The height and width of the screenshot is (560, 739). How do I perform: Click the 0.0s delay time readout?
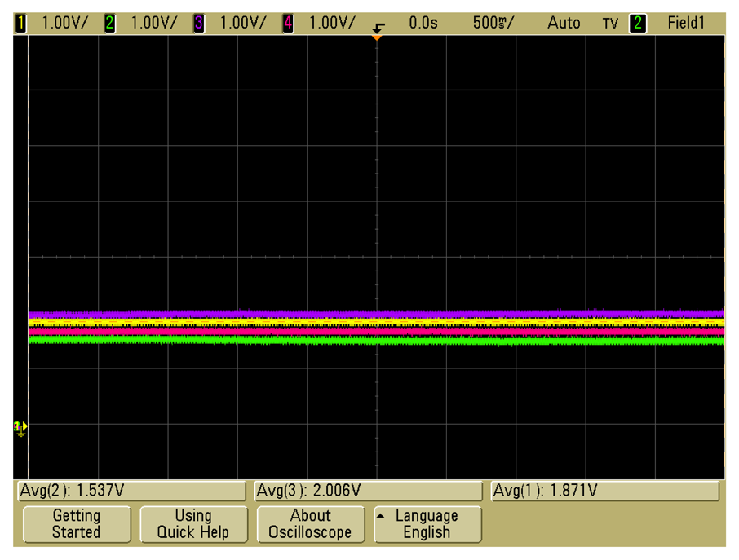pyautogui.click(x=423, y=23)
